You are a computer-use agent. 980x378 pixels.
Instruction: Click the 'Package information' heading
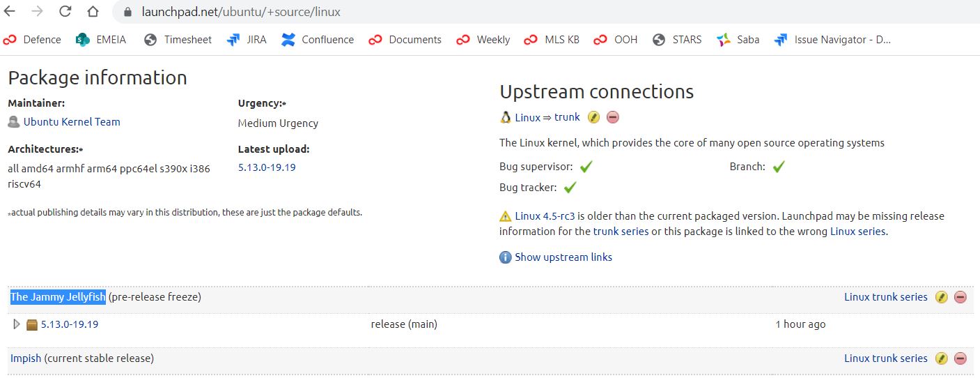[x=98, y=77]
